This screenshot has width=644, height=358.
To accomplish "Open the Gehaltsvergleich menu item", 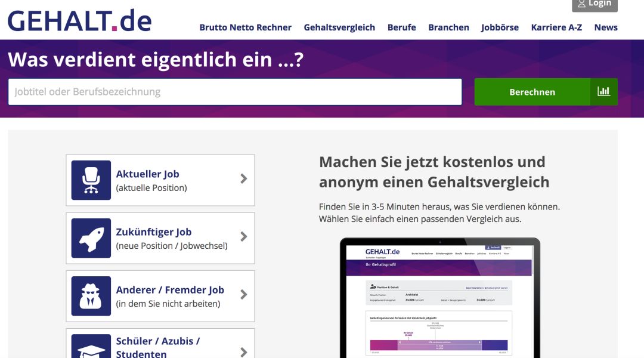I will [339, 27].
